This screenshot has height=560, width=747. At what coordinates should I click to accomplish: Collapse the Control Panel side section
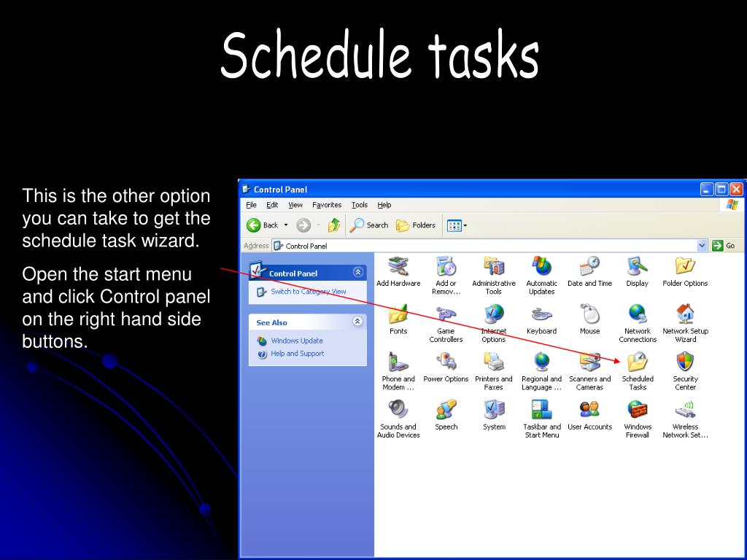coord(357,273)
